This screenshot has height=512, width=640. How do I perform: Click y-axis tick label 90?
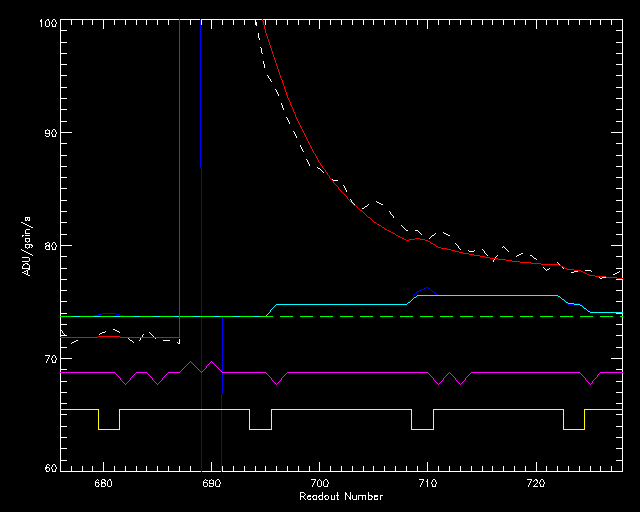51,134
